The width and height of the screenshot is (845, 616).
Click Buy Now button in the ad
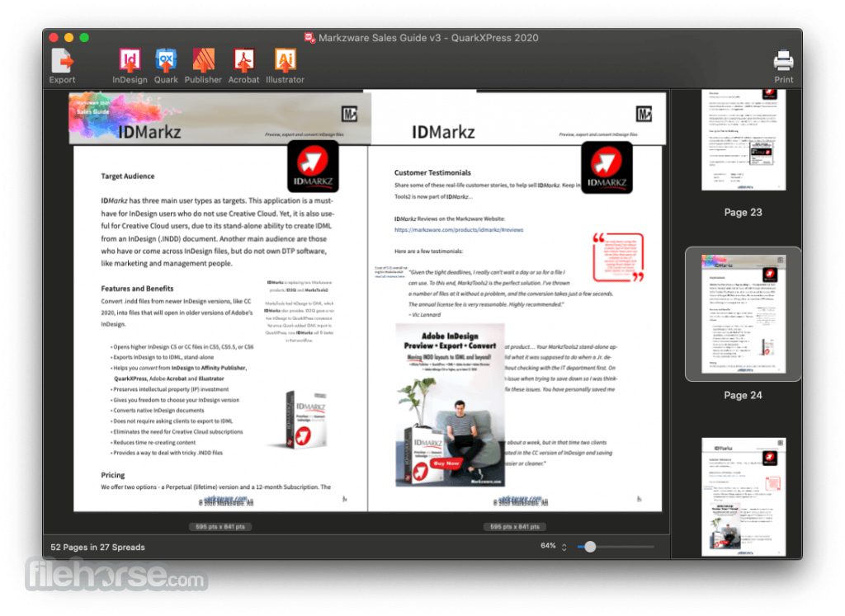446,463
